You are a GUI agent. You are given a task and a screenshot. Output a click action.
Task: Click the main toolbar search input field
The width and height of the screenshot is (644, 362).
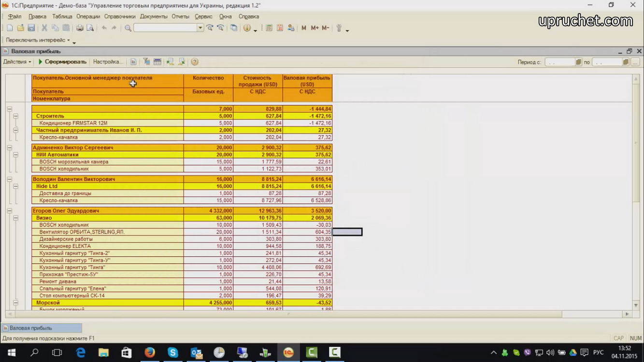pyautogui.click(x=165, y=28)
